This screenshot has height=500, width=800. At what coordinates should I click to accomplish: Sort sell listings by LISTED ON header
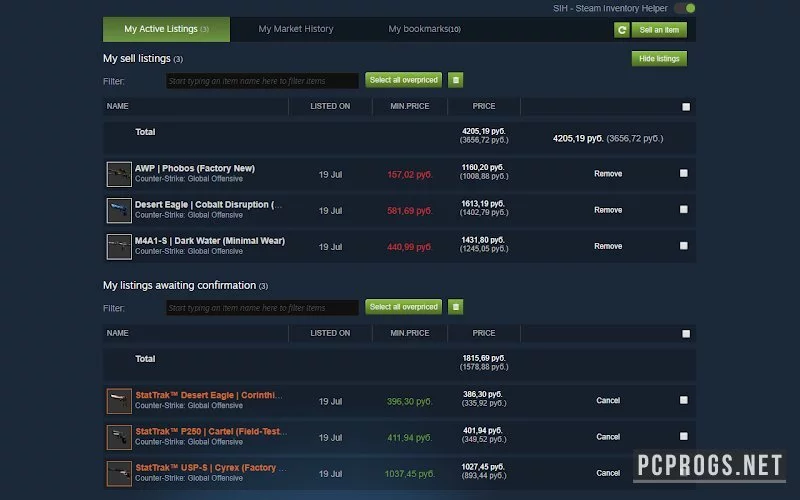(330, 106)
